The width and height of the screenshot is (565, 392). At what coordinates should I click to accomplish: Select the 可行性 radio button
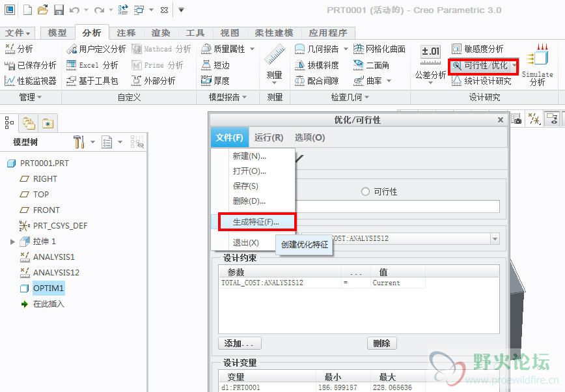click(x=365, y=191)
